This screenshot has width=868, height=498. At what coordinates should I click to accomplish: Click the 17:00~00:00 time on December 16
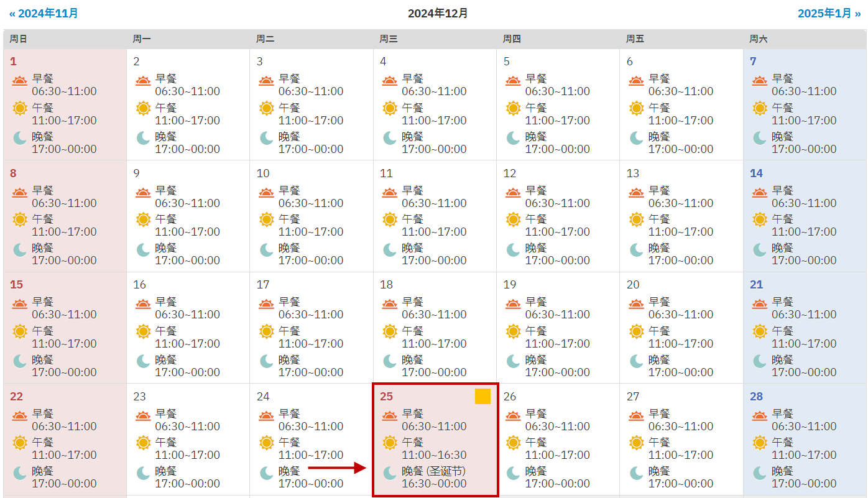187,372
